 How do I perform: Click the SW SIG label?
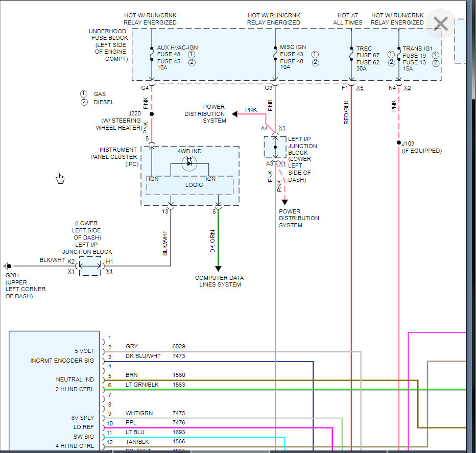84,437
